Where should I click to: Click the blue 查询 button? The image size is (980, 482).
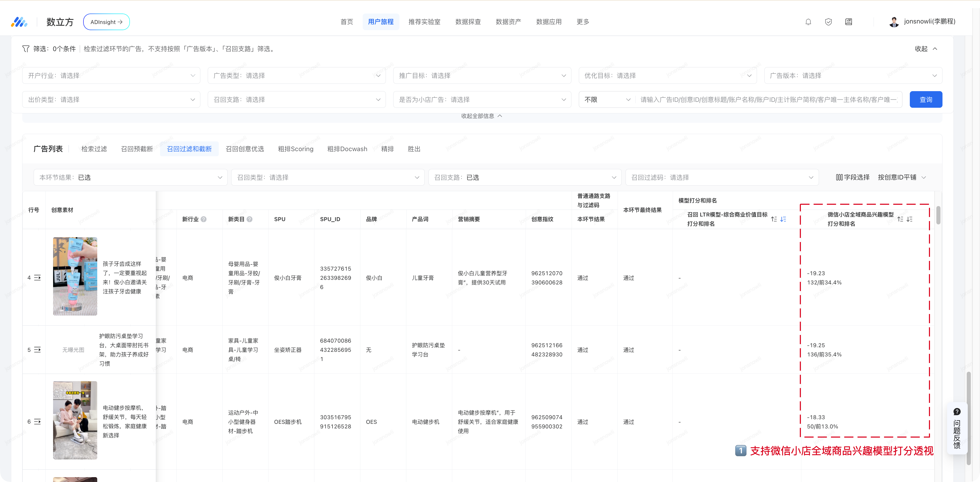coord(926,99)
